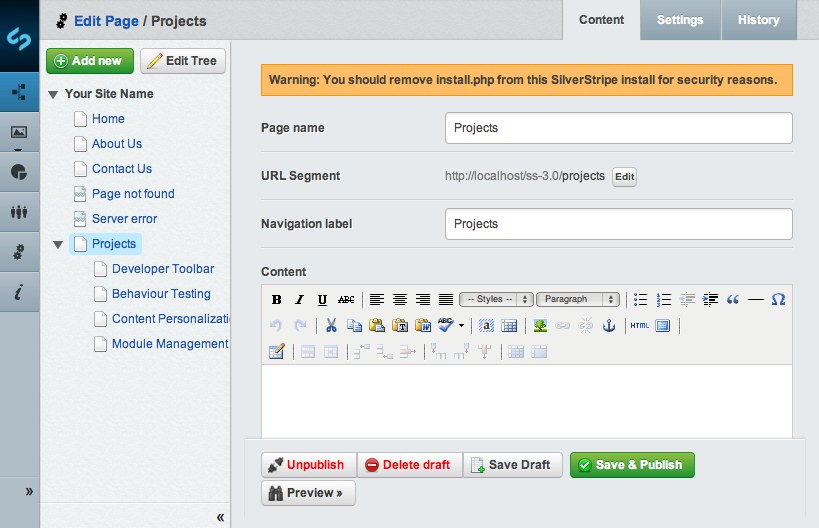This screenshot has width=819, height=528.
Task: Open the special character Omega icon
Action: 778,299
